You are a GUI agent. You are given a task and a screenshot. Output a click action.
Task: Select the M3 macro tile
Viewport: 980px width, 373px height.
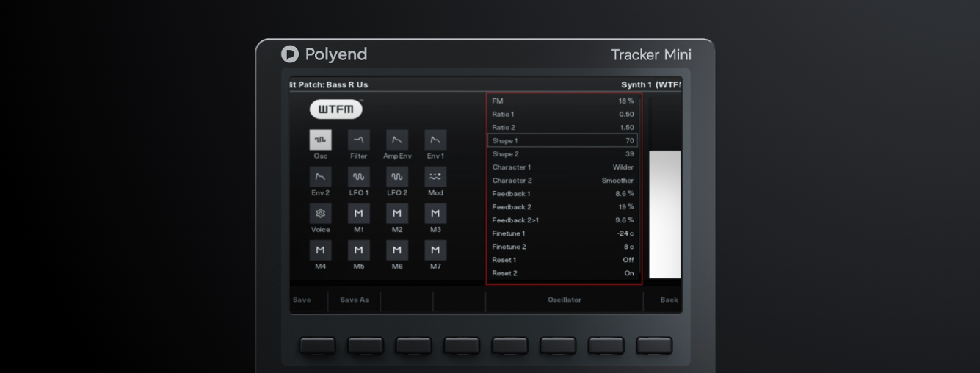tap(435, 213)
